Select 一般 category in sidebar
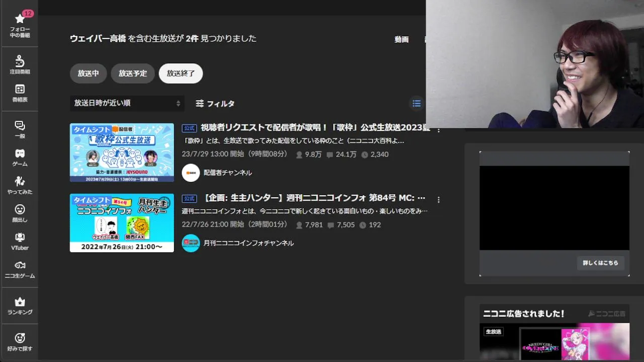Viewport: 644px width, 362px height. pyautogui.click(x=20, y=129)
